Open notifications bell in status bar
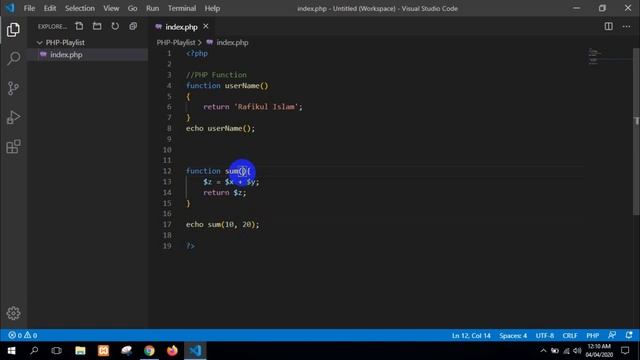The image size is (640, 360). (x=629, y=335)
